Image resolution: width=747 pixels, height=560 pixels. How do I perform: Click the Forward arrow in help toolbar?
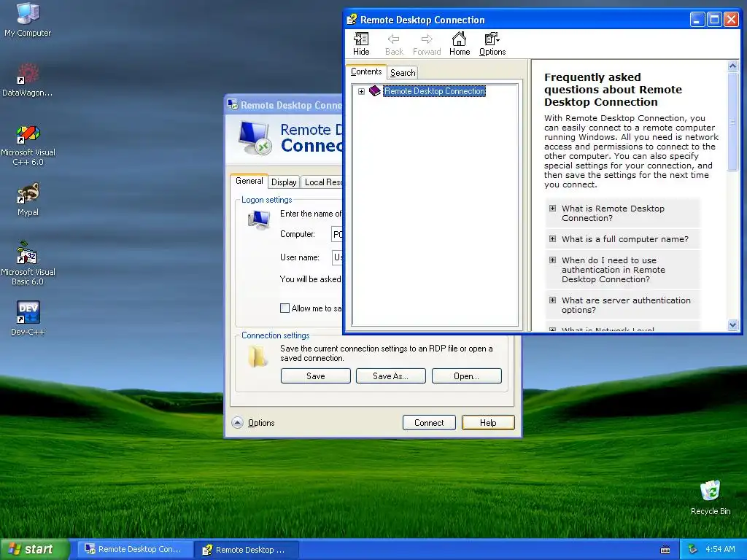click(427, 44)
